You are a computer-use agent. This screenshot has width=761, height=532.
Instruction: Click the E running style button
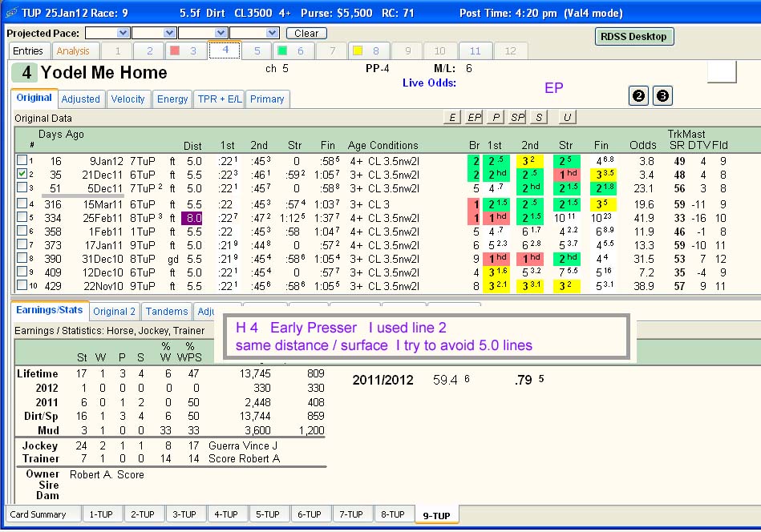452,117
